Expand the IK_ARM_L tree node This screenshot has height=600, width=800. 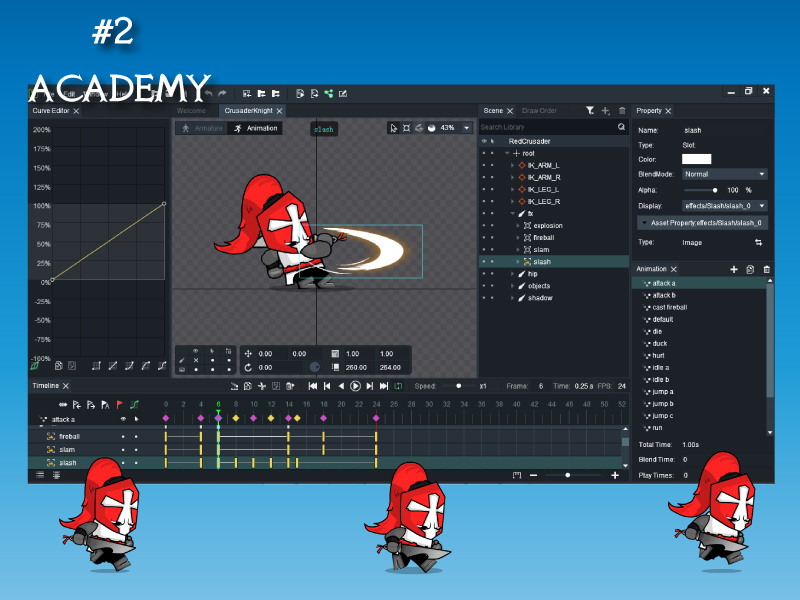(513, 165)
